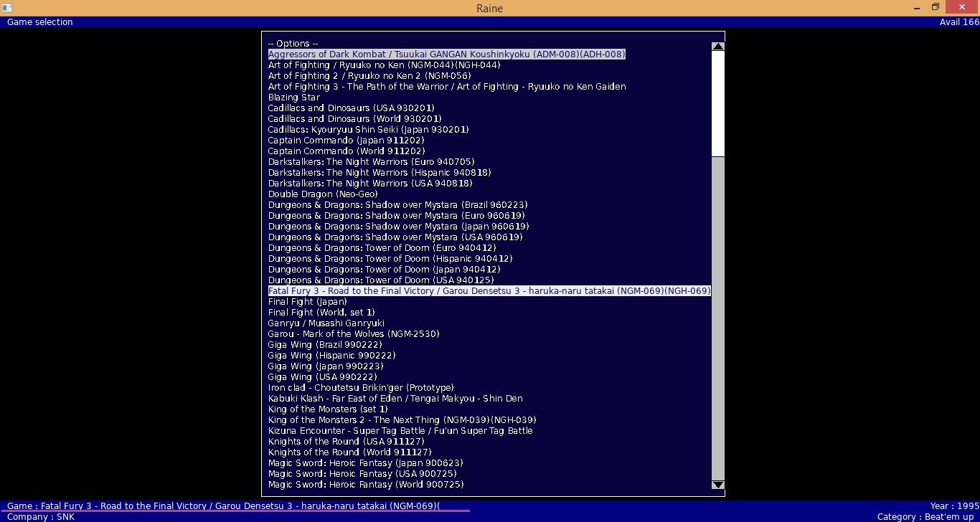Image resolution: width=980 pixels, height=522 pixels.
Task: Select Giga Wing (Hispanic 990222)
Action: click(331, 356)
